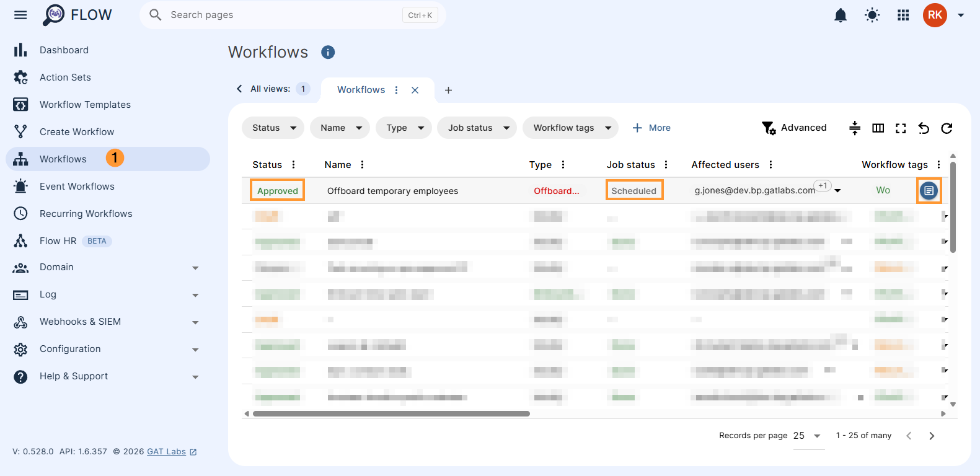Image resolution: width=980 pixels, height=476 pixels.
Task: Click the Help & Support question icon
Action: point(20,376)
